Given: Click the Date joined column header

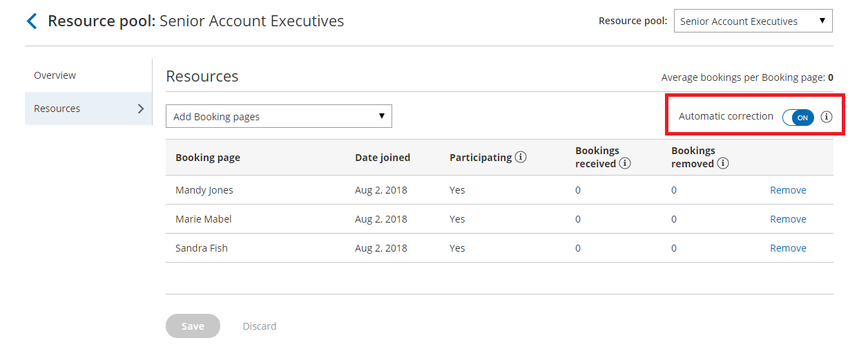Looking at the screenshot, I should pyautogui.click(x=383, y=158).
